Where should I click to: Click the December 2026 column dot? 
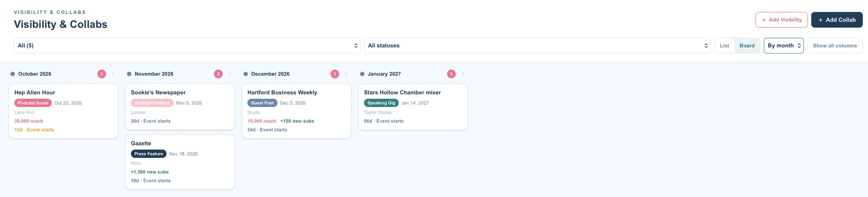coord(245,74)
